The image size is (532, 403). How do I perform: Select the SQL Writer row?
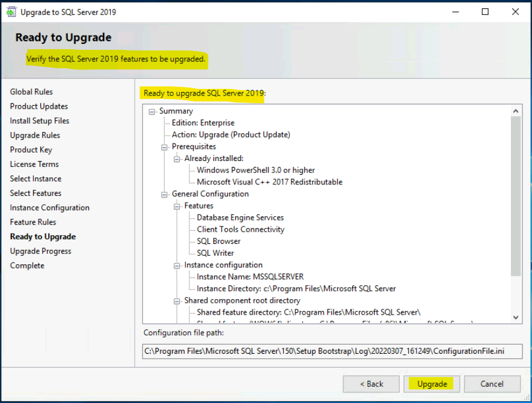pyautogui.click(x=215, y=253)
